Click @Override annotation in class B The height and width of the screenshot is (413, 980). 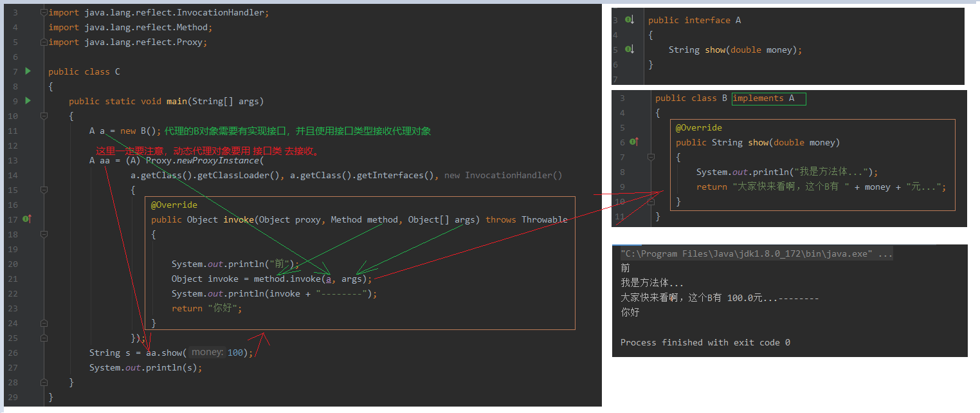699,127
